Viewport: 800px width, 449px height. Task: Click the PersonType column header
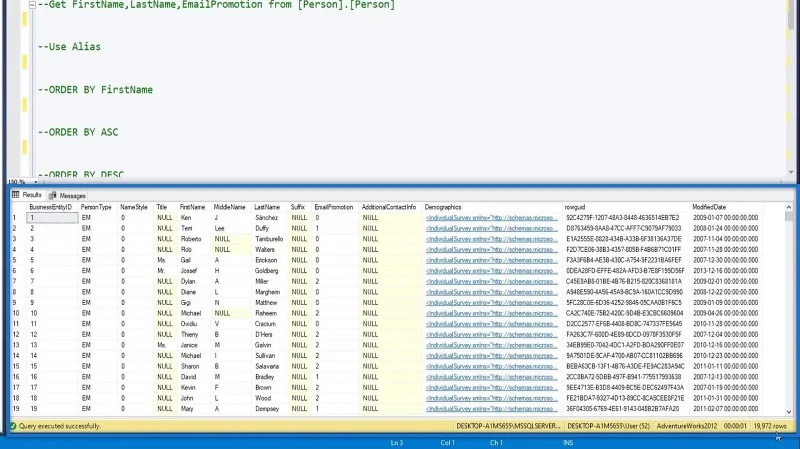point(96,207)
